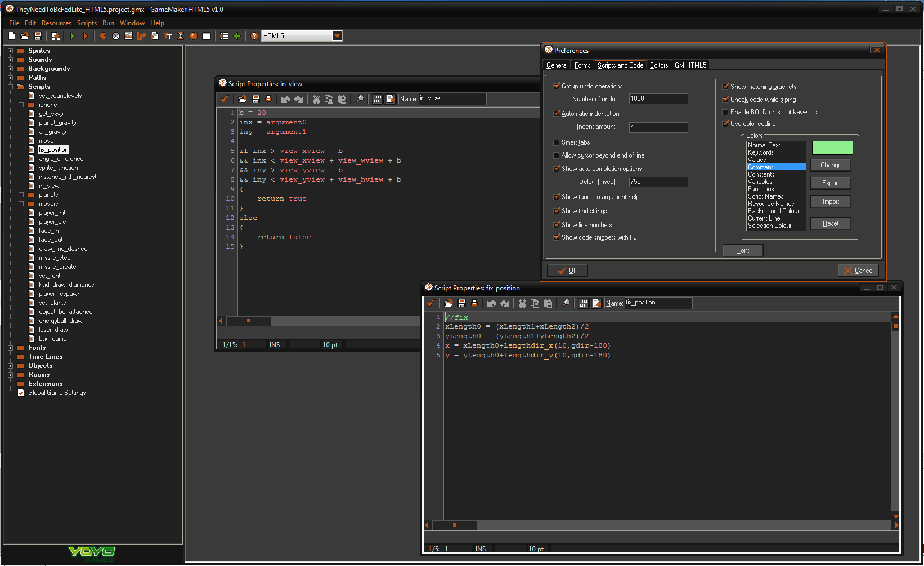Toggle Show auto-completion options checkbox
This screenshot has height=566, width=924.
pyautogui.click(x=557, y=169)
